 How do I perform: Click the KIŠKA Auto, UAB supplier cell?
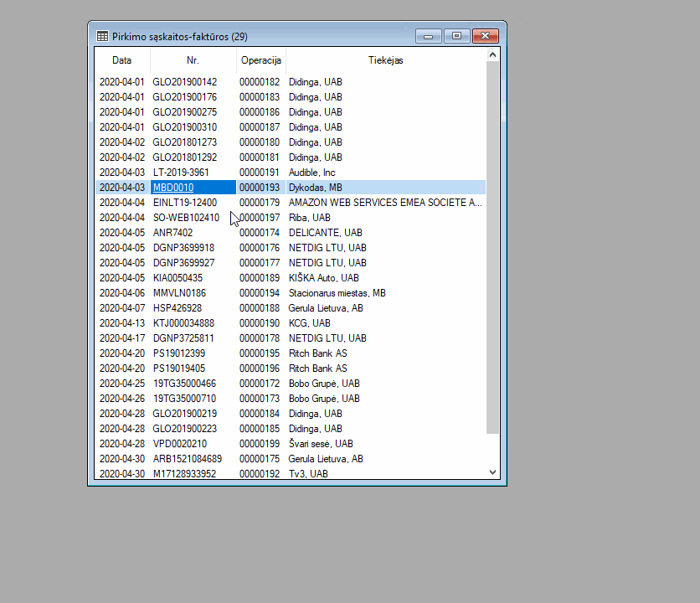click(324, 278)
